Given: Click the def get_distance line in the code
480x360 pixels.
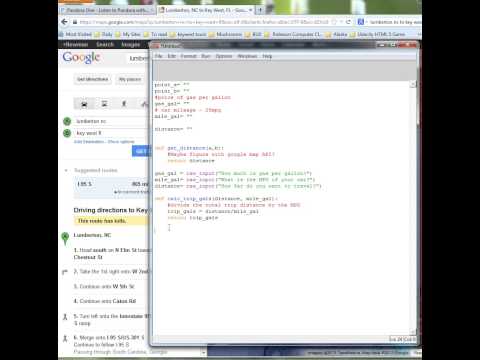Looking at the screenshot, I should 189,148.
